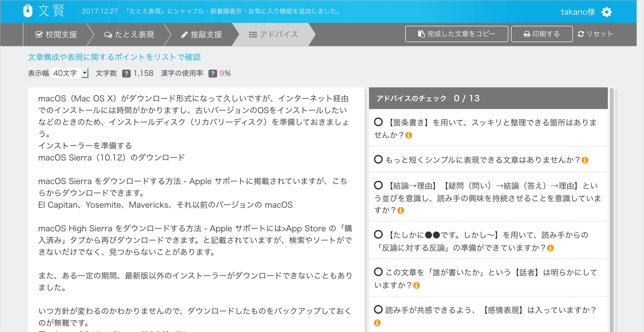Switch to the 校閲支援 step
Image resolution: width=644 pixels, height=332 pixels.
(57, 34)
